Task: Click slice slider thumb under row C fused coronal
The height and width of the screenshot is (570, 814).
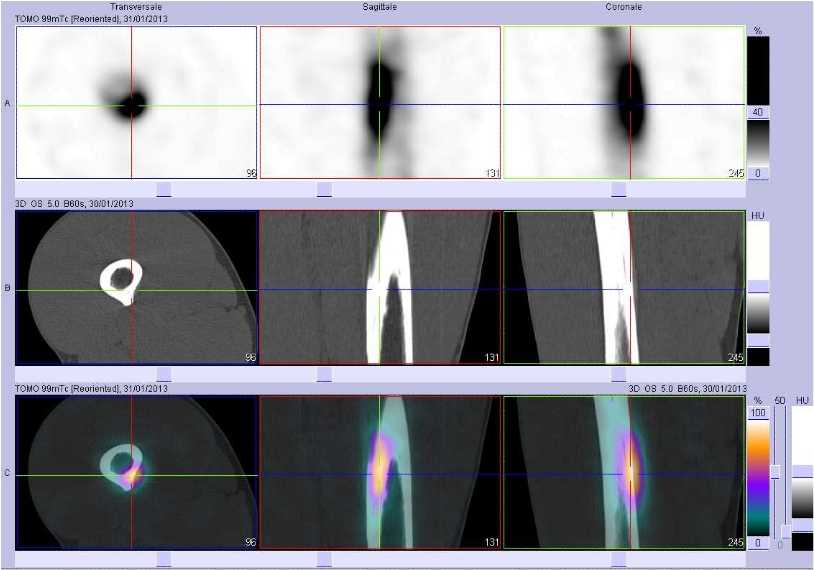Action: 619,559
